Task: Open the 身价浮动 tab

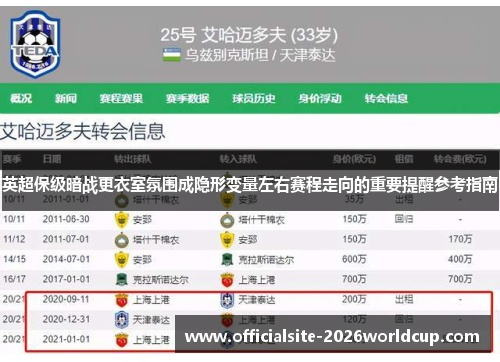Action: tap(320, 98)
